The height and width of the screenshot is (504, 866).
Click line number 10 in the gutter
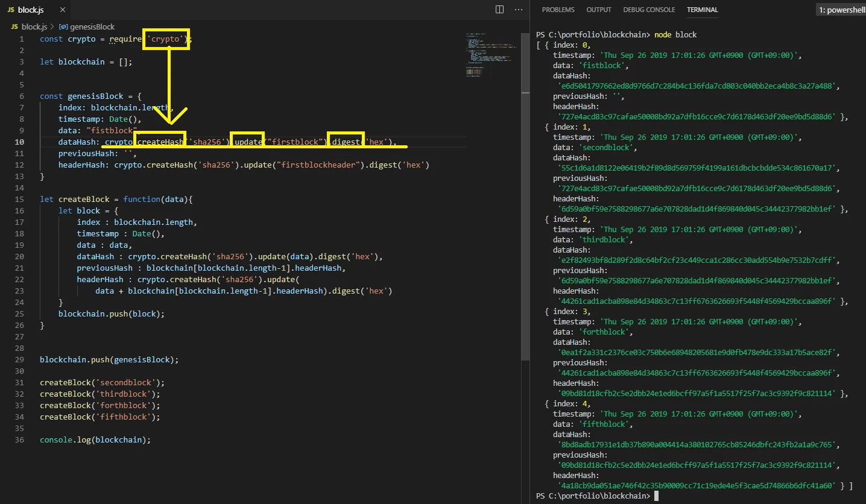(21, 142)
